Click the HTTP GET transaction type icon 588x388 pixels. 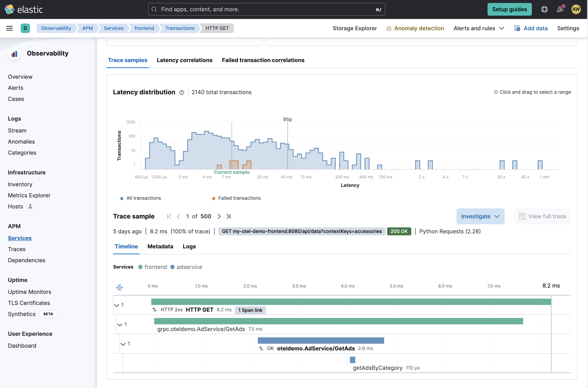(x=154, y=310)
